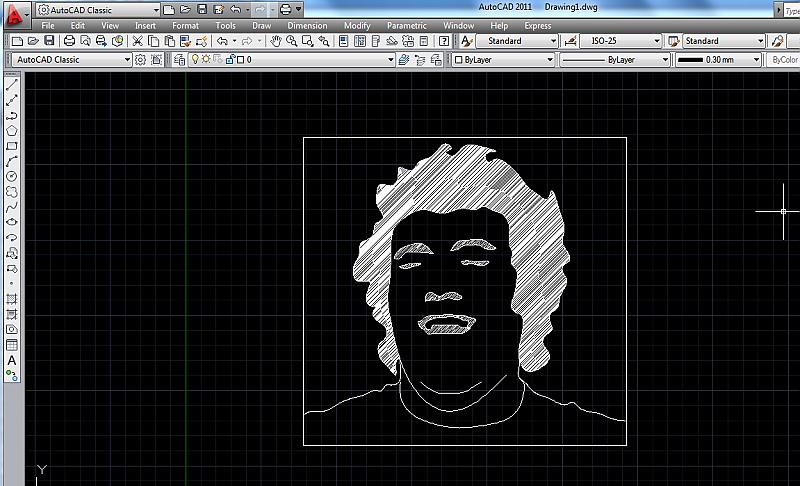Toggle the layer on/off lightbulb icon

[x=195, y=60]
